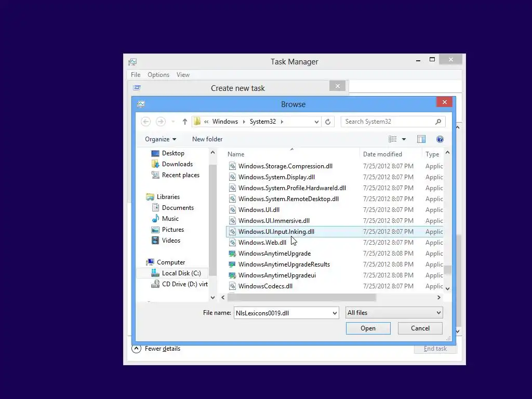The height and width of the screenshot is (399, 532).
Task: Click the WindowsAnytimeUpgradeResults application icon
Action: click(232, 264)
